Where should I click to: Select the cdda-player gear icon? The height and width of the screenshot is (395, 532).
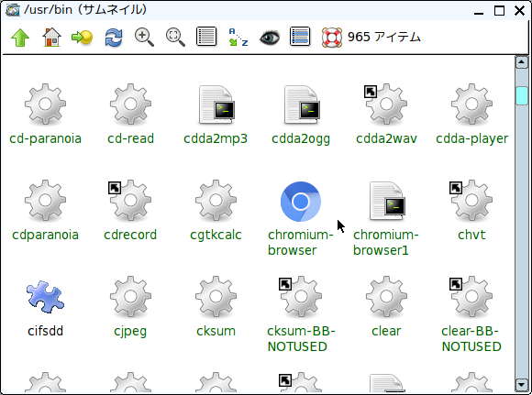[x=471, y=104]
